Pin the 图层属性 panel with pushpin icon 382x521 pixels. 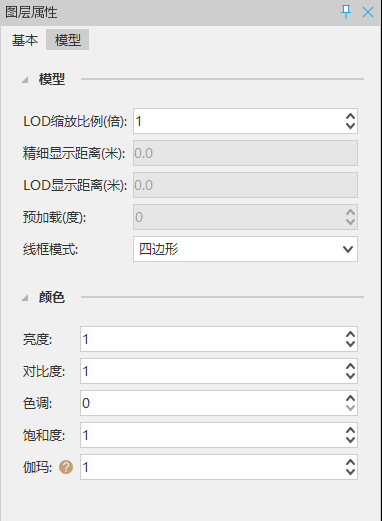click(x=346, y=12)
